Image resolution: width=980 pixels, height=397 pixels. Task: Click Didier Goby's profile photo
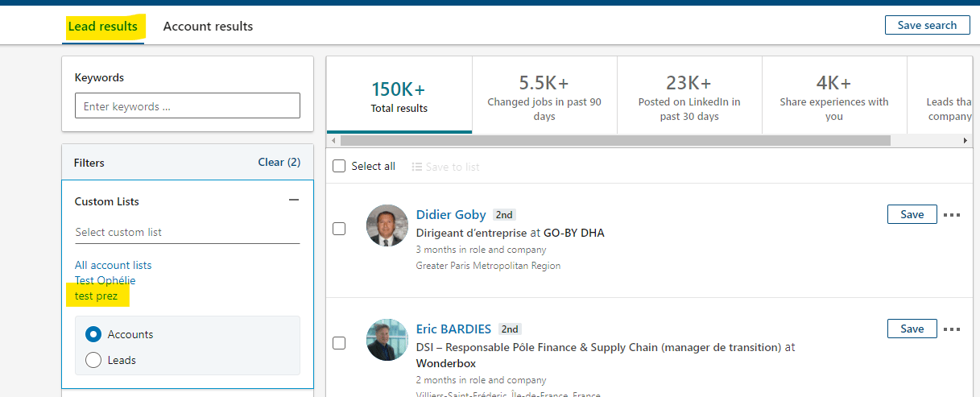click(387, 225)
